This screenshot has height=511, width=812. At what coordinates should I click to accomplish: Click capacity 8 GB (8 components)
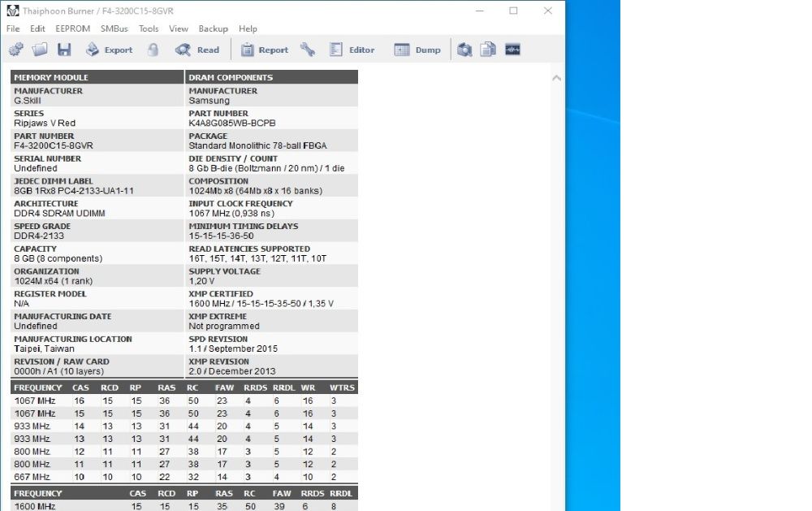click(58, 258)
